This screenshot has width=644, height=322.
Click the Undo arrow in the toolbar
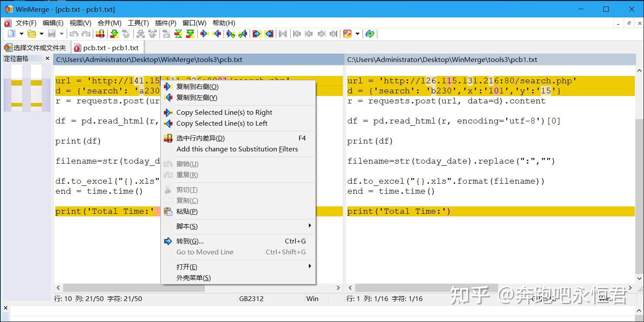[74, 34]
